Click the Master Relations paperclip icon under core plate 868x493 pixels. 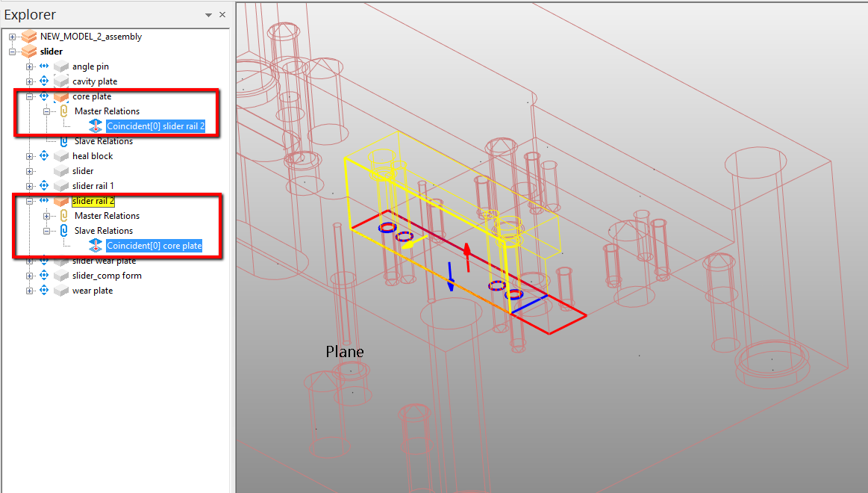pyautogui.click(x=64, y=111)
